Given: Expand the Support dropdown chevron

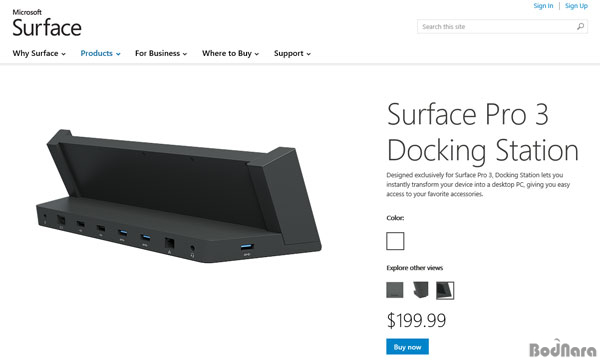Looking at the screenshot, I should click(x=308, y=54).
